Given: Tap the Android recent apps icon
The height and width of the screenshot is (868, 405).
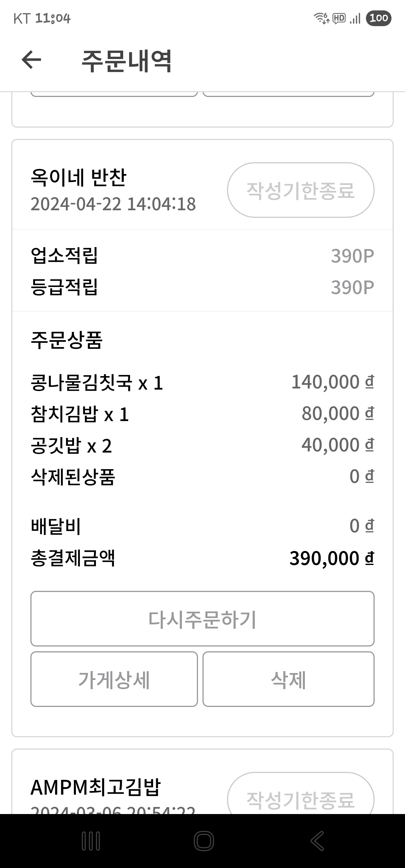Looking at the screenshot, I should 91,841.
